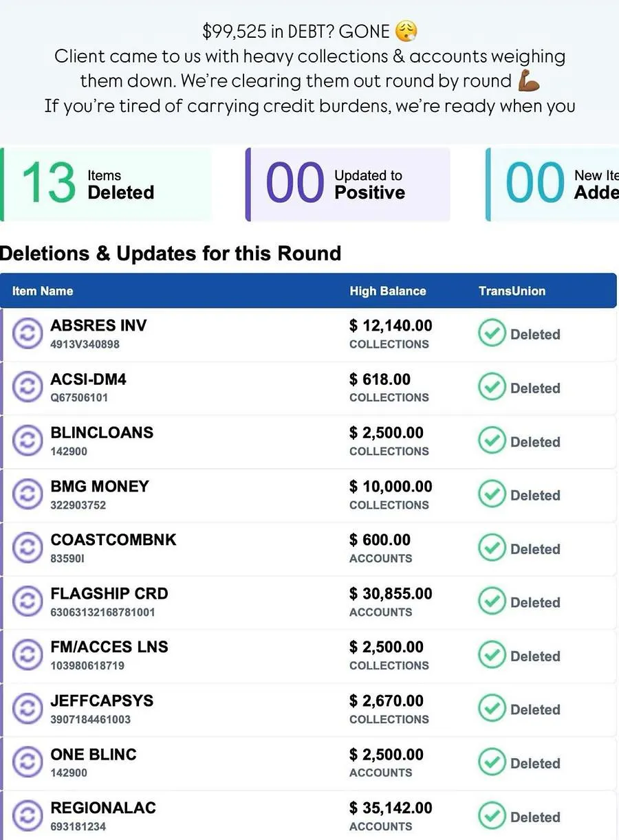Viewport: 619px width, 840px height.
Task: Click the refresh icon beside BMG MONEY
Action: click(26, 494)
